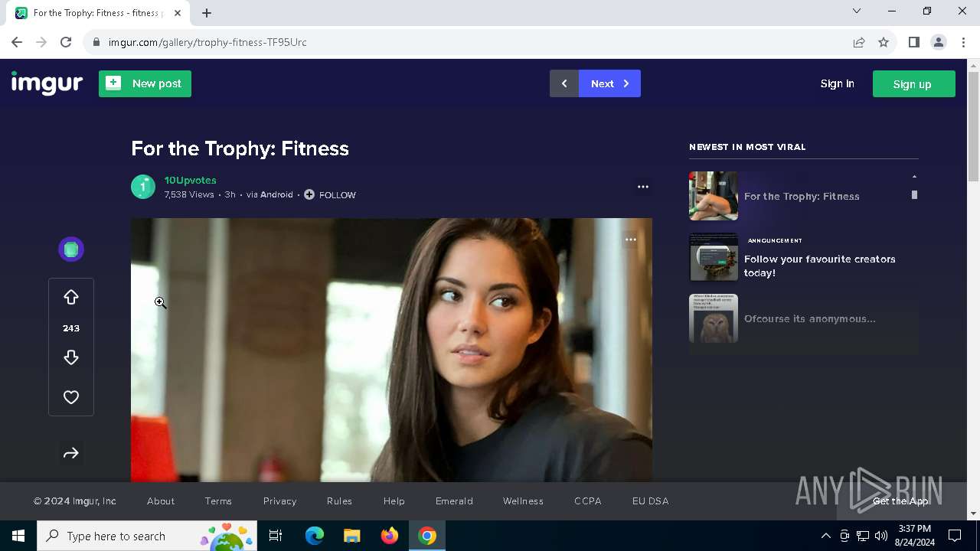Show hidden system tray icons
The height and width of the screenshot is (551, 980).
coord(825,536)
